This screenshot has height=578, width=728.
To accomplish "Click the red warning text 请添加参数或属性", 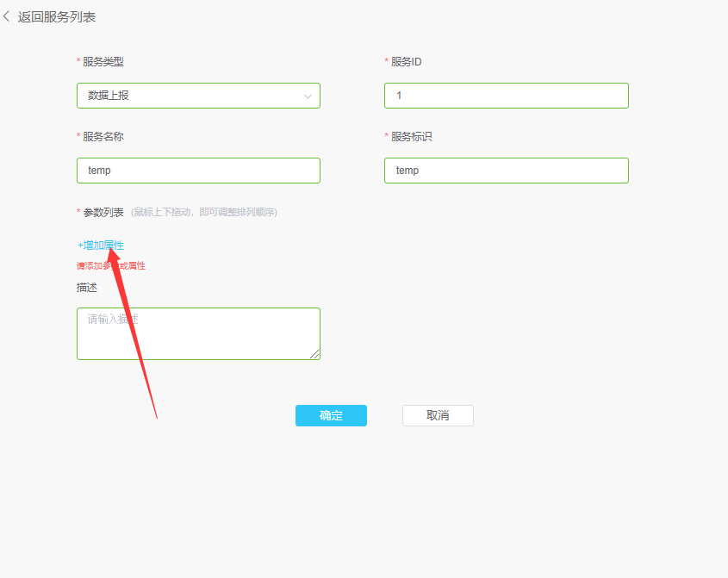I will [x=110, y=265].
